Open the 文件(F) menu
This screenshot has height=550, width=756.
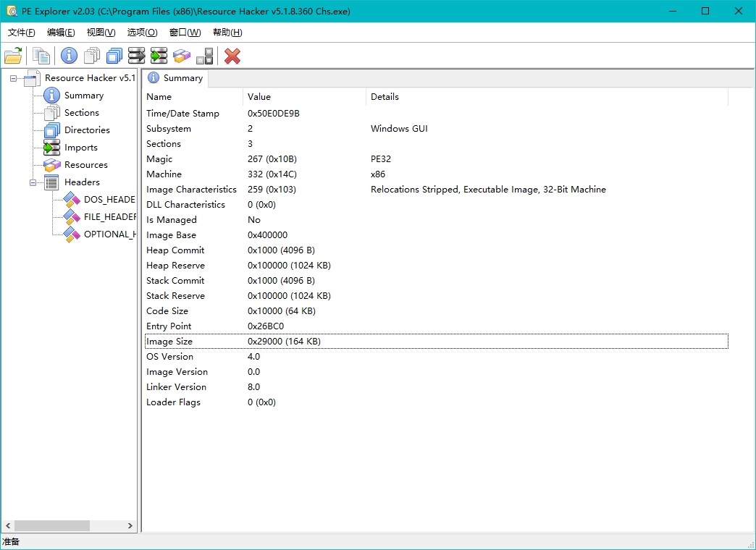(22, 33)
